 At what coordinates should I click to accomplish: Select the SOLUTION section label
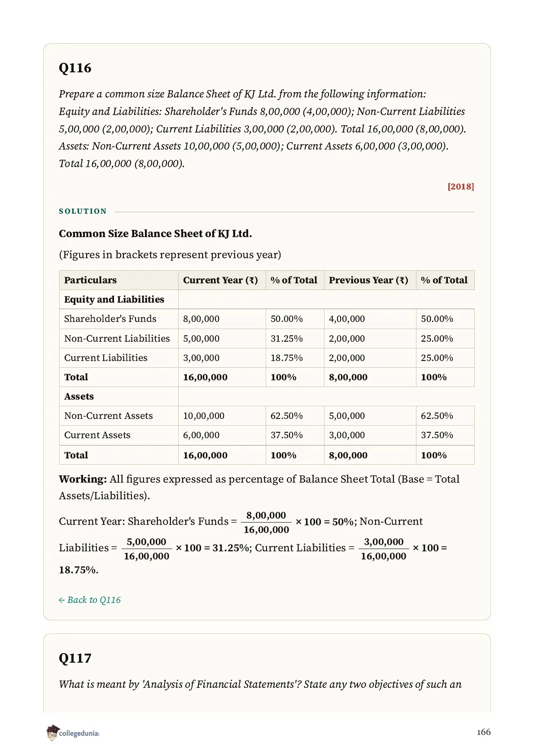click(x=83, y=211)
